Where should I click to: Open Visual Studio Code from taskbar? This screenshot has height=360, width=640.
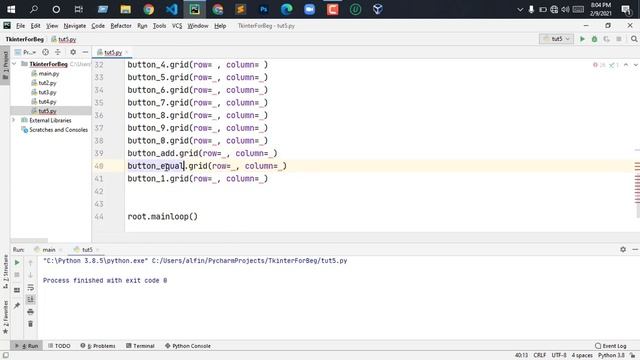(171, 9)
